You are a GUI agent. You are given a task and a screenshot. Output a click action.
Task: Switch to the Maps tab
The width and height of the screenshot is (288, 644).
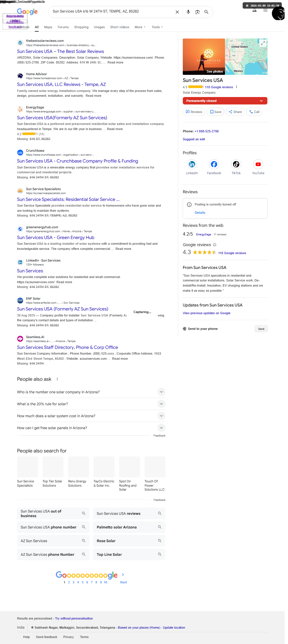tap(48, 27)
